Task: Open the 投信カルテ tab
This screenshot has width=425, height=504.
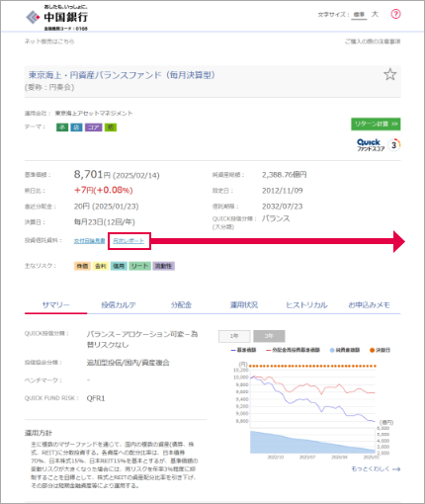Action: click(x=119, y=305)
